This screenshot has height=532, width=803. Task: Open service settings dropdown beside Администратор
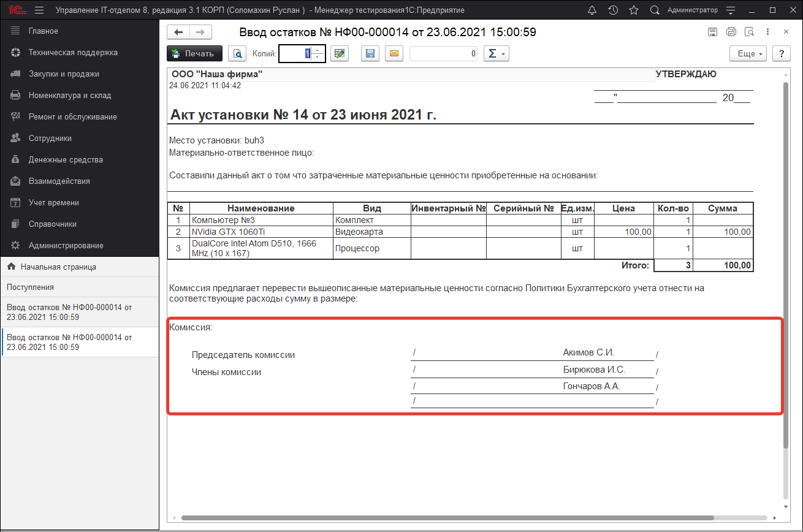[x=730, y=10]
